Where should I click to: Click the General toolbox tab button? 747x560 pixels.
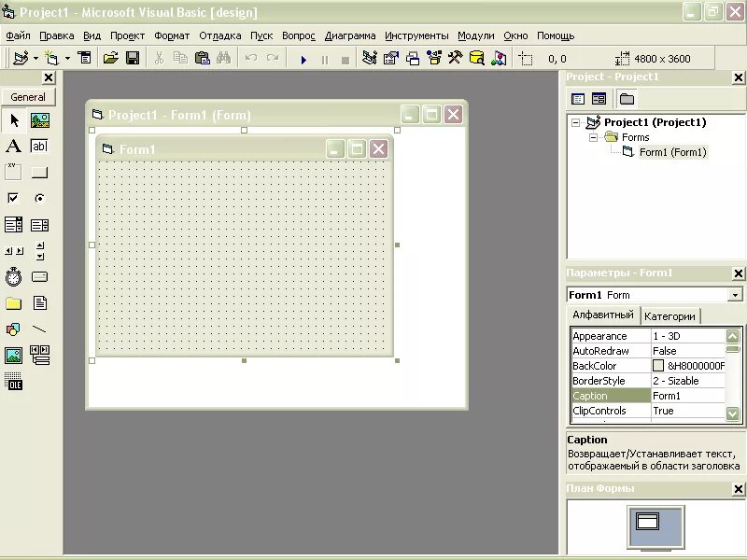[28, 97]
